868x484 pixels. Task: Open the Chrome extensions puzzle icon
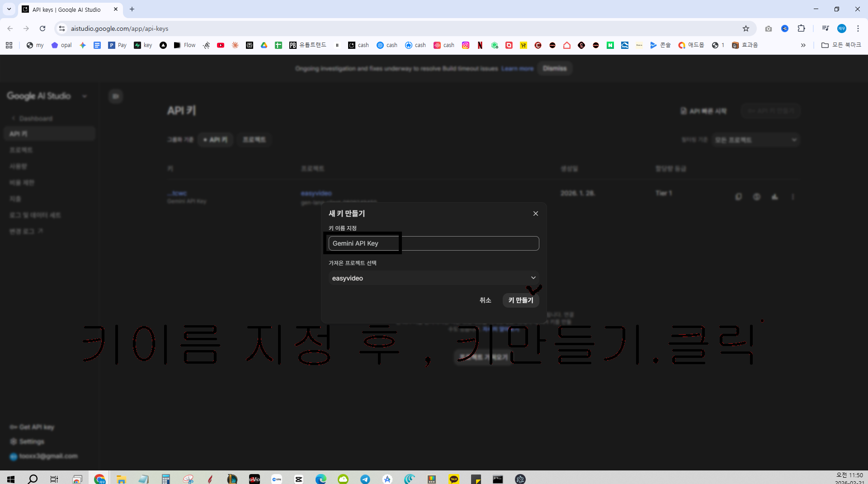point(801,28)
